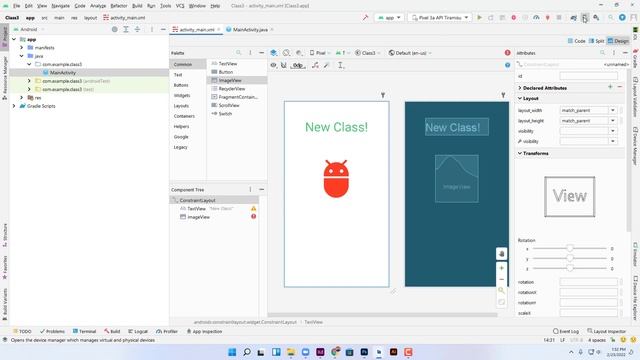Screen dimensions: 640x360
Task: Click the Select Opened File target icon in Project panel
Action: (115, 29)
